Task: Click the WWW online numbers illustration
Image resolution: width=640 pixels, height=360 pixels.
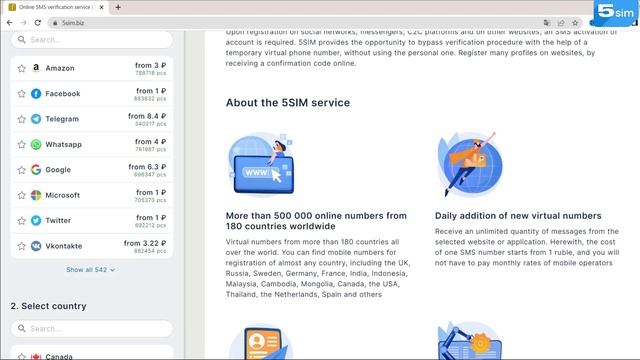Action: (262, 164)
